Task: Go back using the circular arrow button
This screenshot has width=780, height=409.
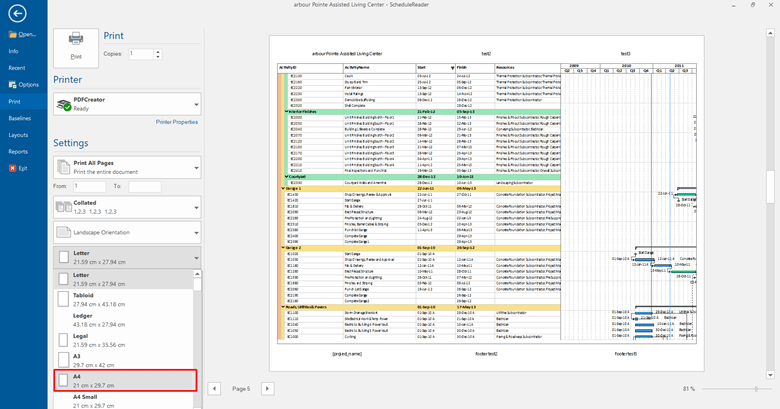Action: point(17,13)
